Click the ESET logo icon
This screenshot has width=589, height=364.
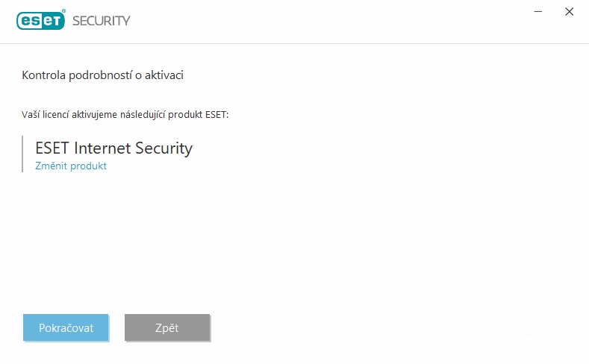point(40,20)
